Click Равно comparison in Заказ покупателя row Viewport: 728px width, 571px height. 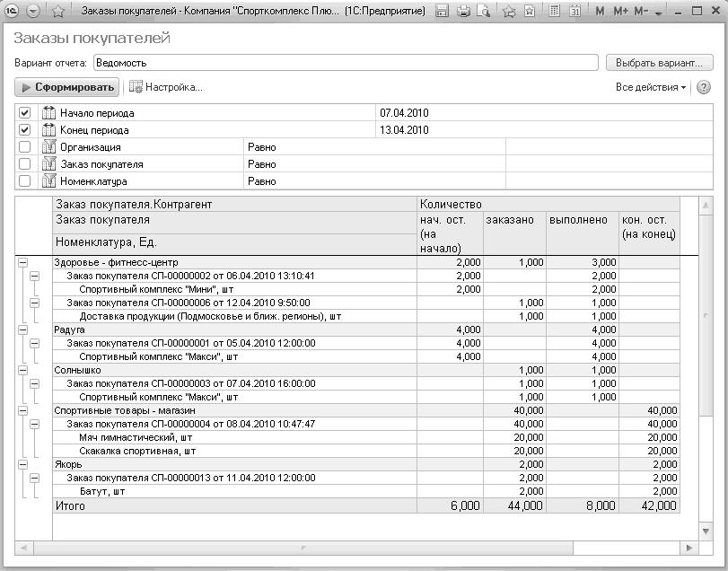(262, 164)
